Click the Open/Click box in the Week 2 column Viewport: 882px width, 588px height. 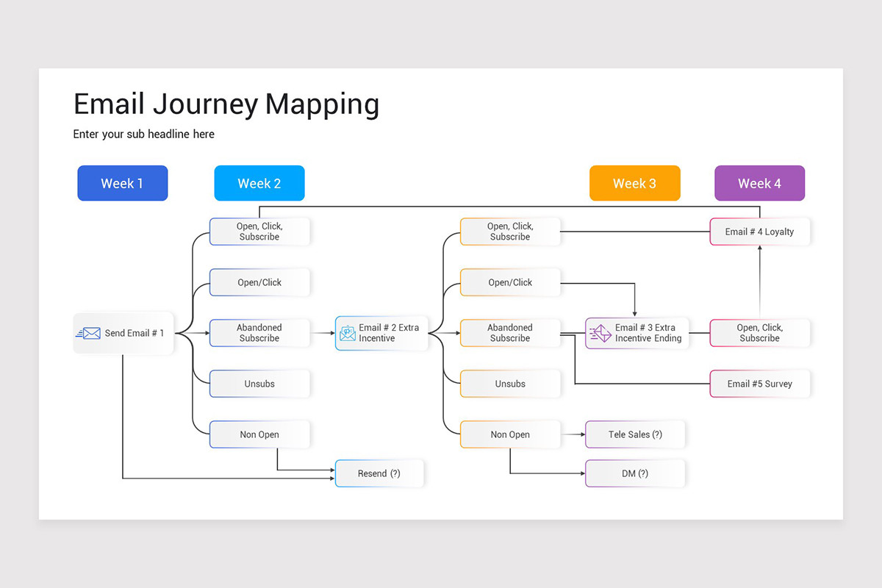(x=259, y=282)
